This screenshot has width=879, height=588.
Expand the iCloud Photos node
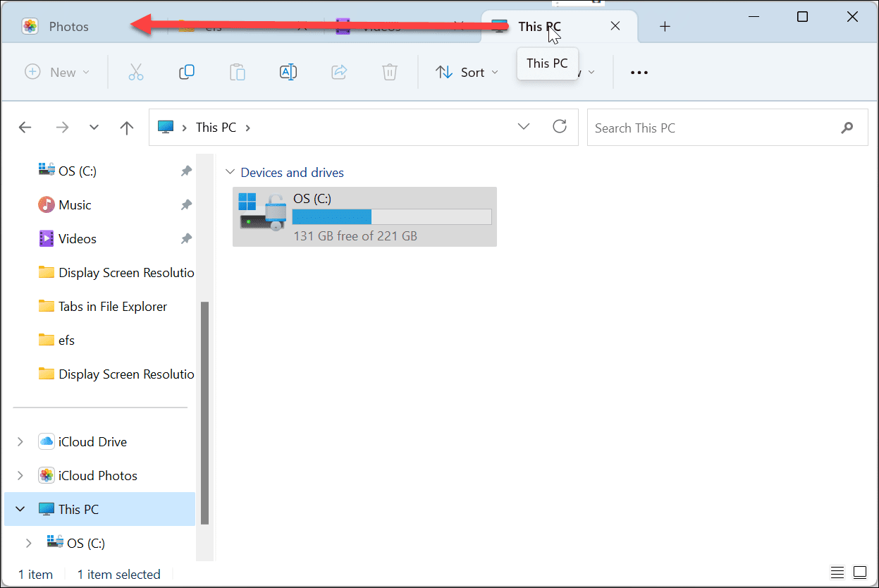[20, 476]
